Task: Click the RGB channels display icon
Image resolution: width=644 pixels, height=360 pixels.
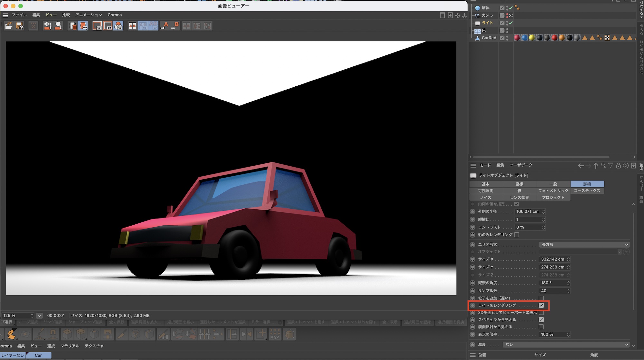Action: click(118, 26)
